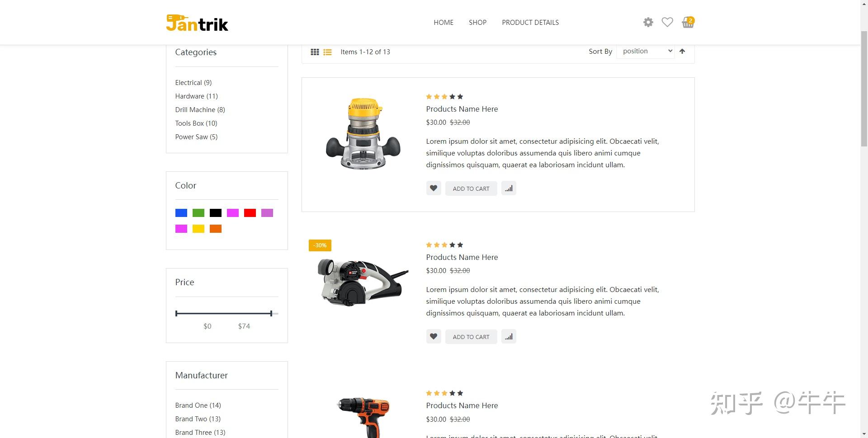Open the settings gear icon in header

click(648, 22)
